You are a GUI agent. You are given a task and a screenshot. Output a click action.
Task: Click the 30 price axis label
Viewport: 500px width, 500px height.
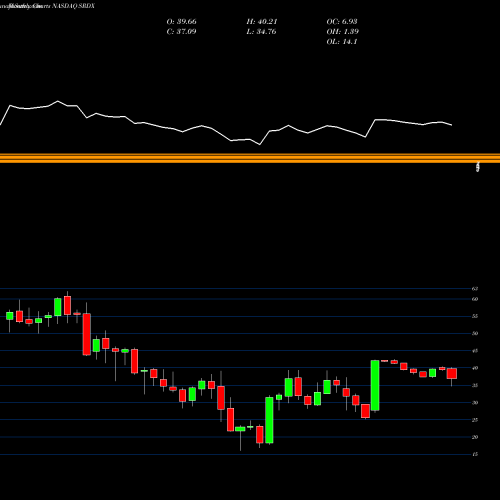[475, 403]
